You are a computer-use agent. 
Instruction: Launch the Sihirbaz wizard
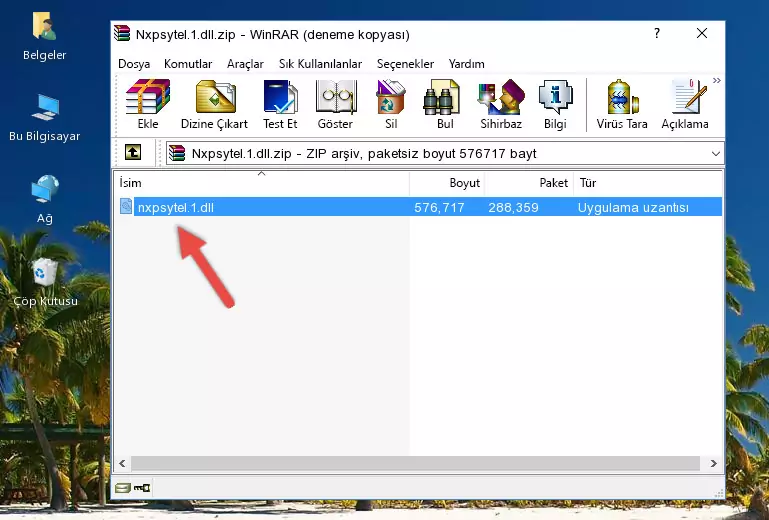coord(501,104)
